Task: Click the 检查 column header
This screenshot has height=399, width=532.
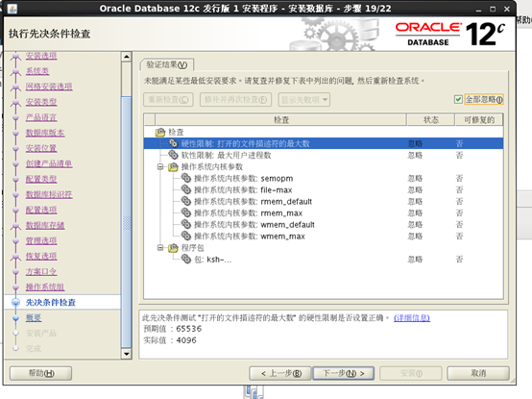Action: point(281,119)
